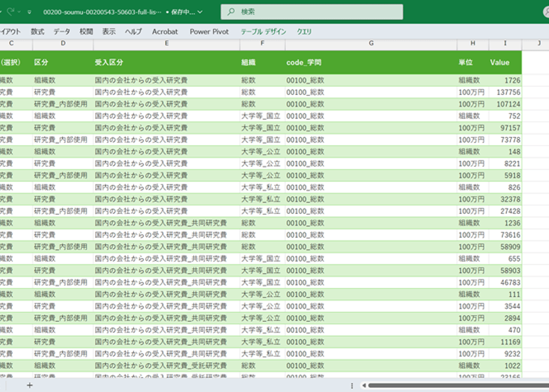Switch to the クエリ ribbon tab

coord(304,31)
